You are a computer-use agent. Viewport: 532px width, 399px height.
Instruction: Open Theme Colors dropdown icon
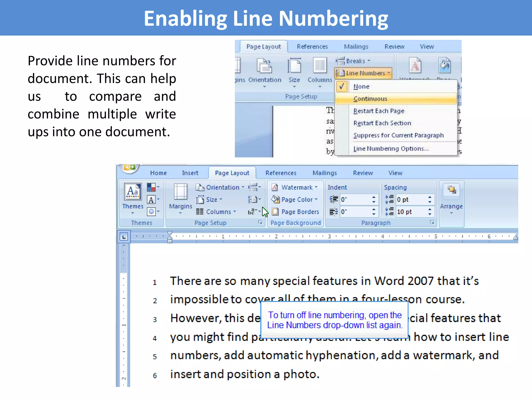pyautogui.click(x=153, y=187)
